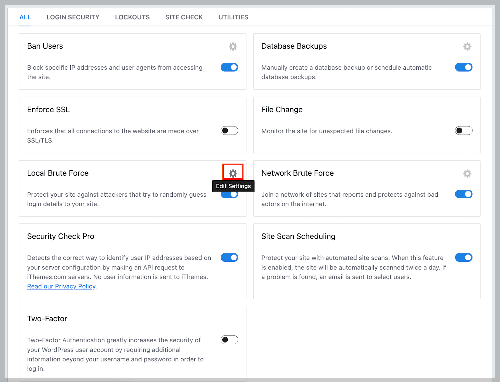Switch to Lockouts tab
Image resolution: width=500 pixels, height=382 pixels.
click(132, 17)
